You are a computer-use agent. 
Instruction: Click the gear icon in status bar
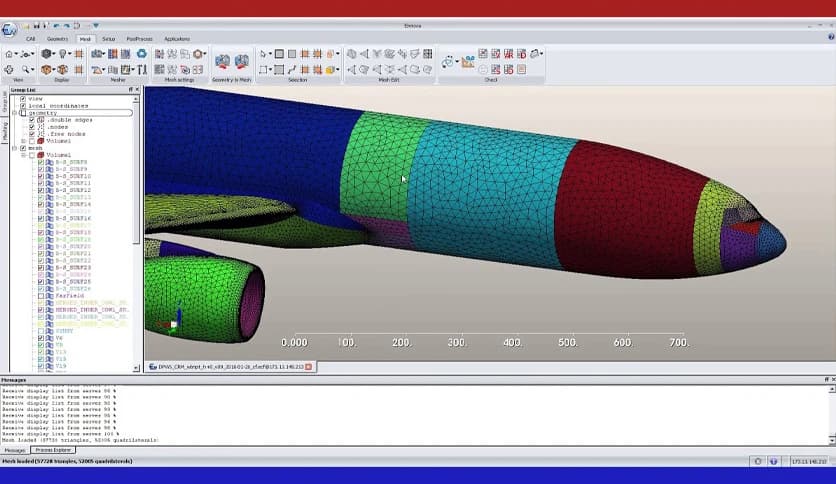(x=758, y=462)
